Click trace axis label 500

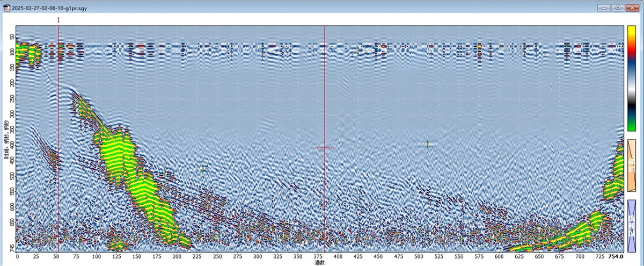point(419,257)
